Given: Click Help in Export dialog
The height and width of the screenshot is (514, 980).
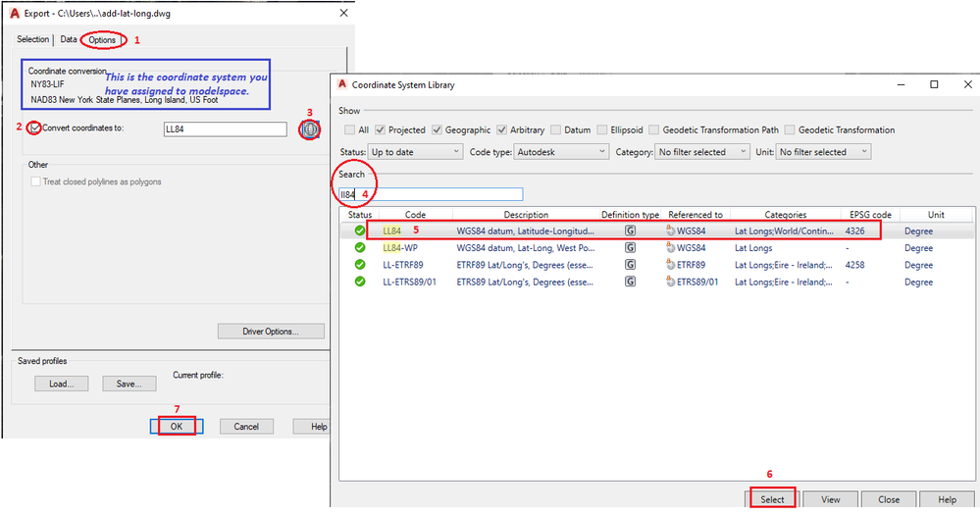Looking at the screenshot, I should click(x=312, y=427).
